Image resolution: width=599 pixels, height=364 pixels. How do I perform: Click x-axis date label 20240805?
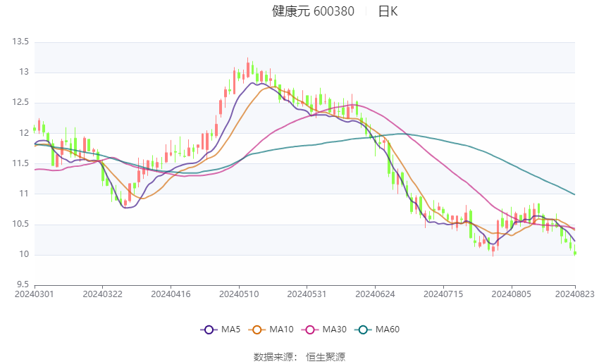(511, 294)
